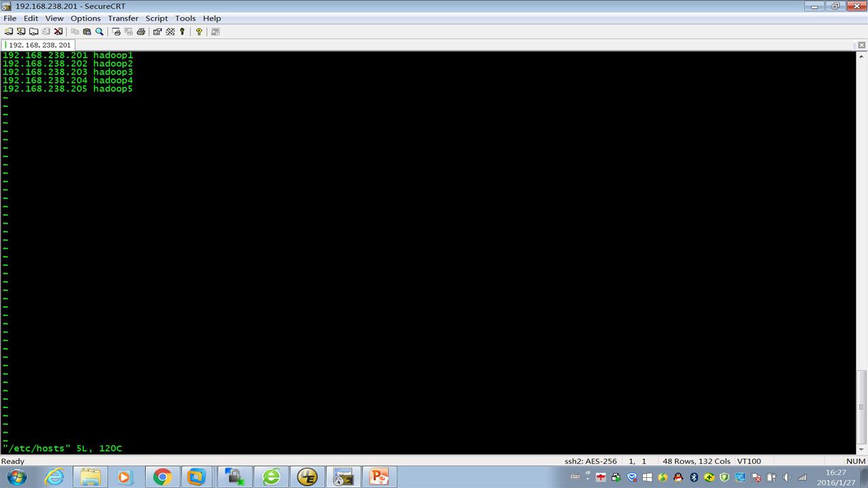Click the printer toolbar icon
868x488 pixels.
(x=141, y=31)
